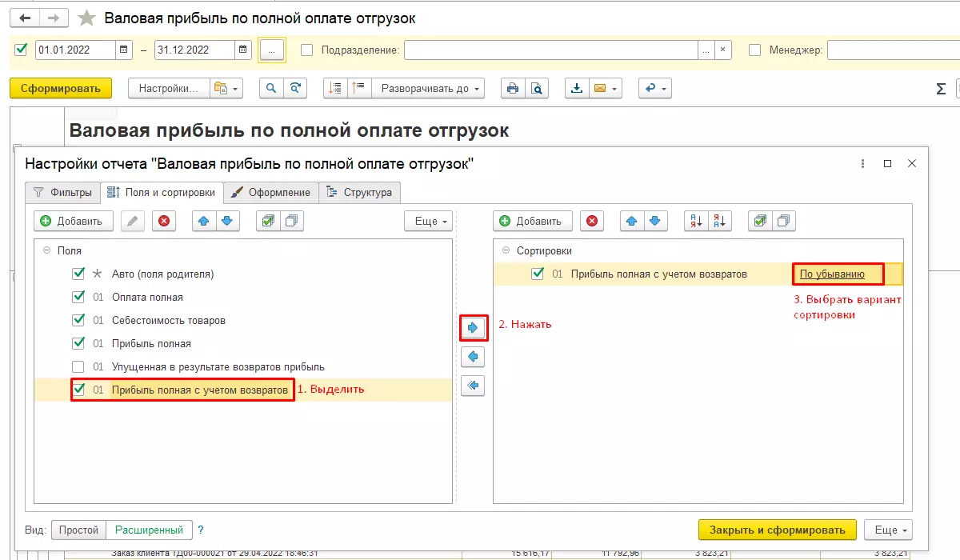Image resolution: width=960 pixels, height=560 pixels.
Task: Click the right arrow to add the field to sorting
Action: tap(473, 327)
